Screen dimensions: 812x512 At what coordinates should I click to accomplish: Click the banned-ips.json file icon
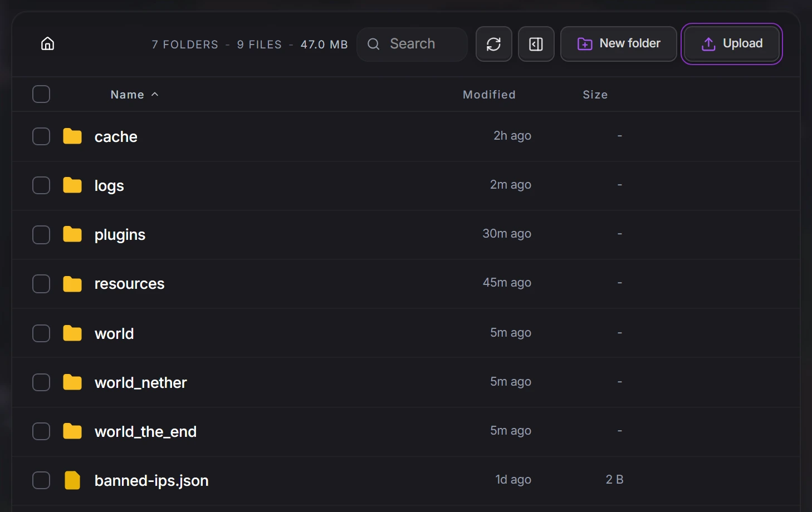tap(72, 480)
